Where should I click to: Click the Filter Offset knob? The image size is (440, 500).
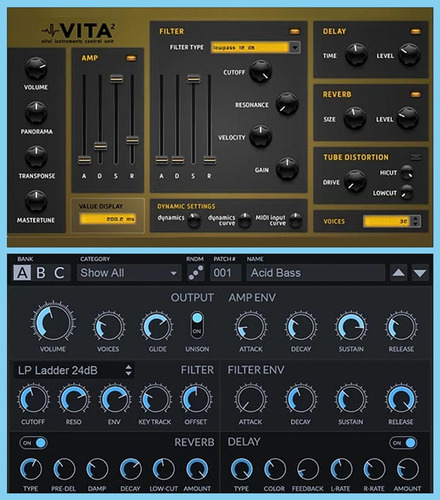click(196, 399)
